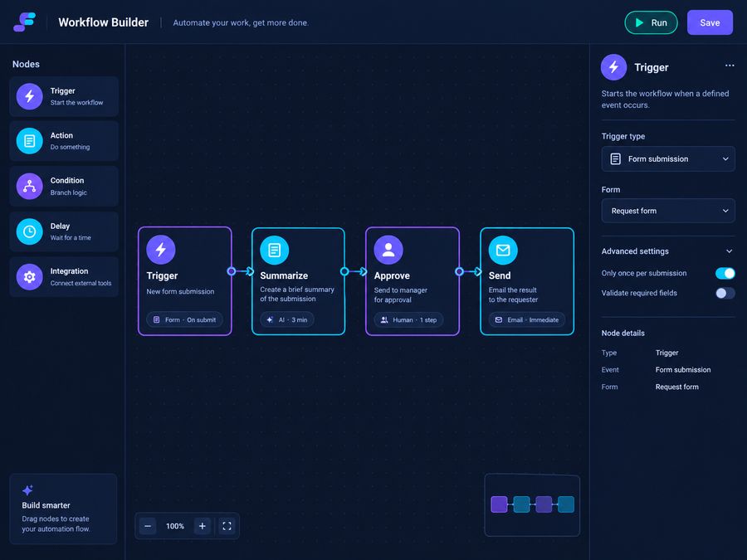Screen dimensions: 747x560
Task: Click the Action document icon in Nodes list
Action: tap(30, 141)
